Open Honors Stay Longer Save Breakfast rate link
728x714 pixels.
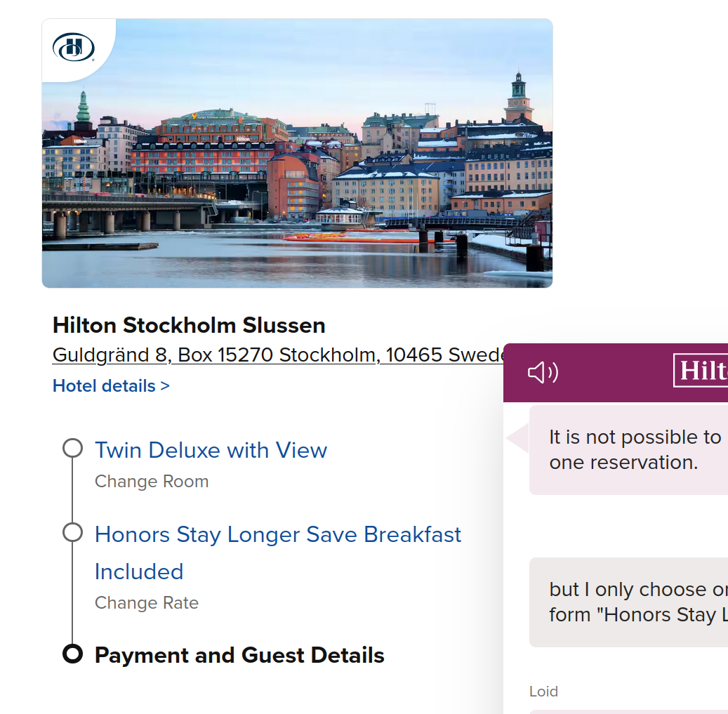coord(277,553)
